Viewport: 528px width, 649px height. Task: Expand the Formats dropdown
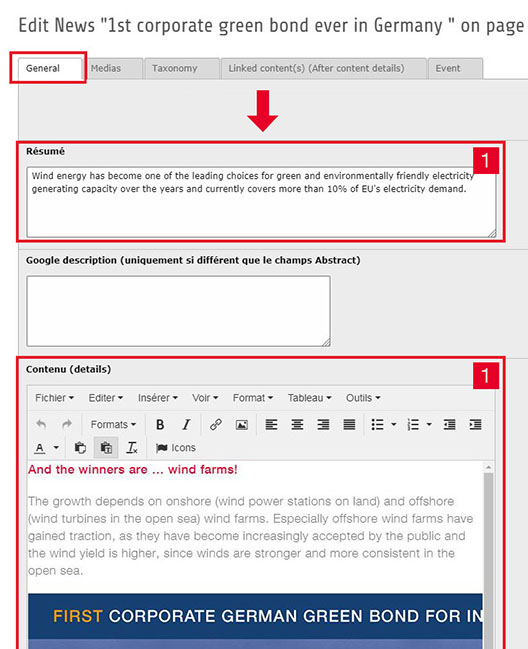point(113,425)
